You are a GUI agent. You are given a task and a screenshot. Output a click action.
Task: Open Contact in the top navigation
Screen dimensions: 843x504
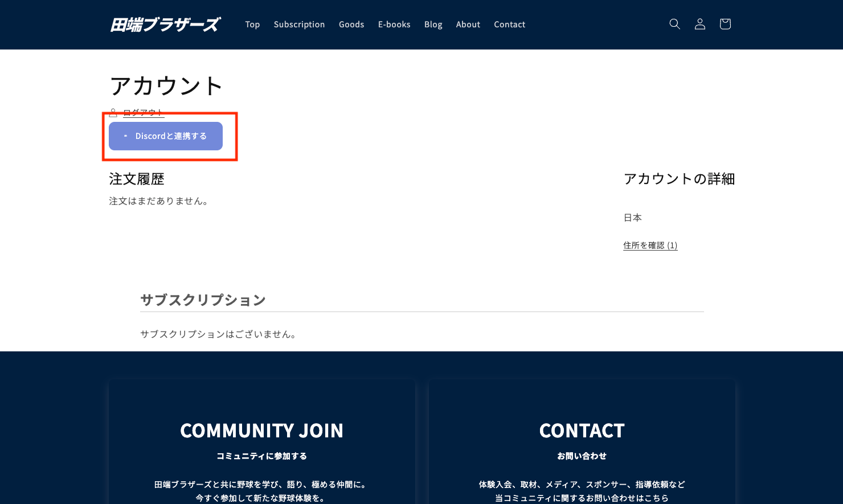pos(509,24)
